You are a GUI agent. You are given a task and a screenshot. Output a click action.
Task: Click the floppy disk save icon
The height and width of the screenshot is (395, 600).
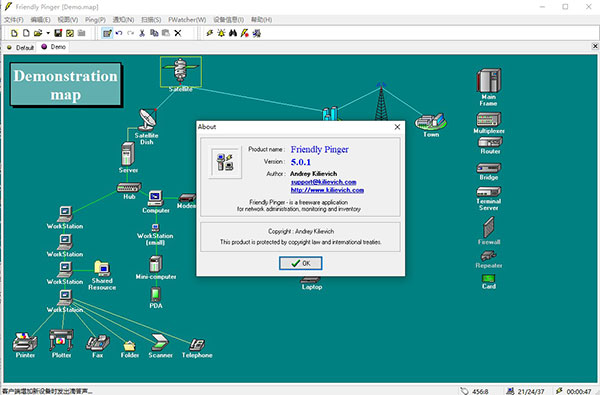tap(58, 33)
